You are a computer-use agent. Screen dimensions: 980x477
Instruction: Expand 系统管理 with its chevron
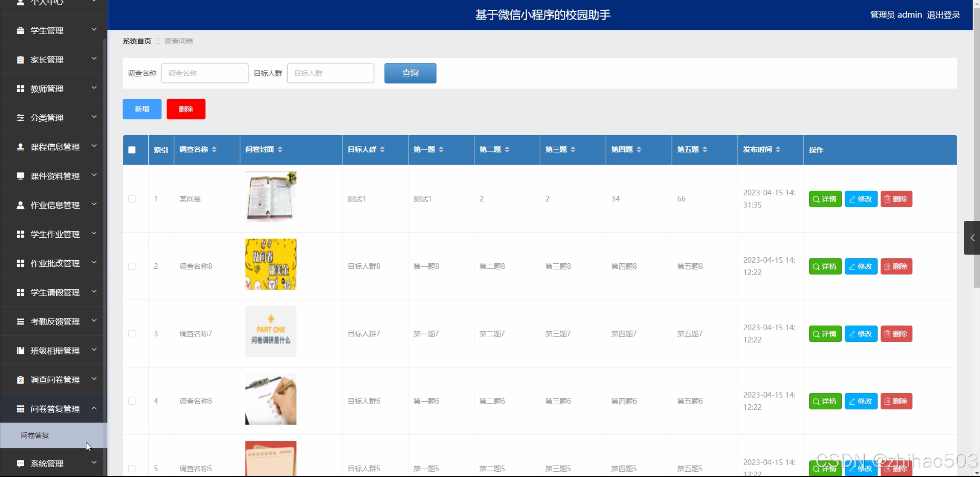pyautogui.click(x=94, y=462)
